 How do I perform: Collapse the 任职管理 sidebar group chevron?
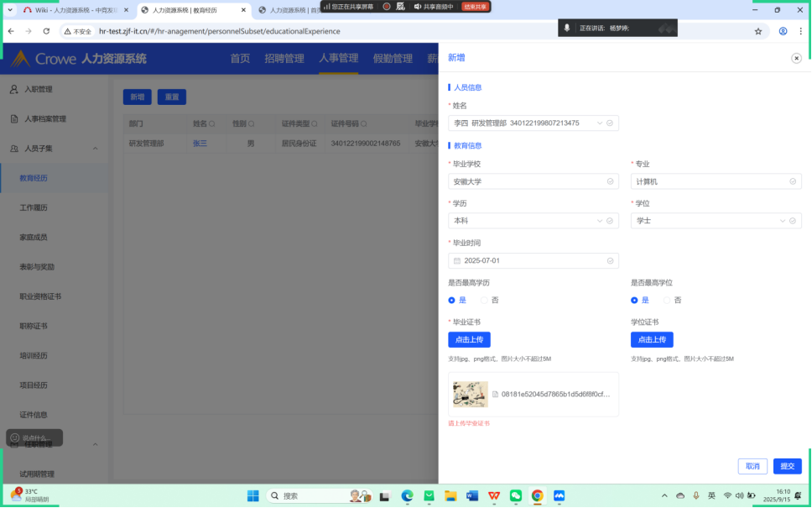(x=96, y=445)
